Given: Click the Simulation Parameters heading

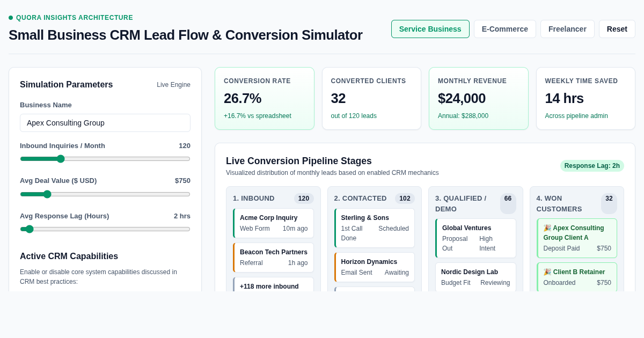Looking at the screenshot, I should pos(67,85).
